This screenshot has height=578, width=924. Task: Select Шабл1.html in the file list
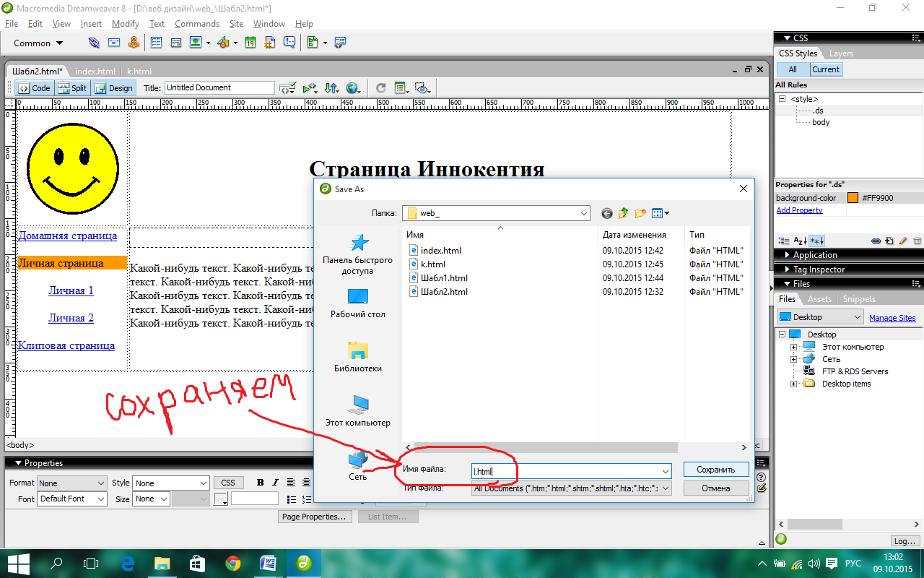tap(438, 278)
